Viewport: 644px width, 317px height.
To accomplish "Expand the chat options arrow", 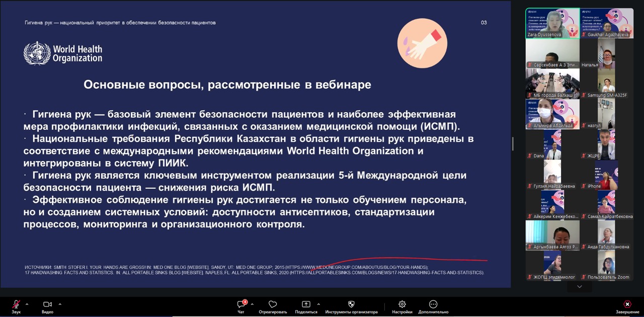I will coord(252,304).
